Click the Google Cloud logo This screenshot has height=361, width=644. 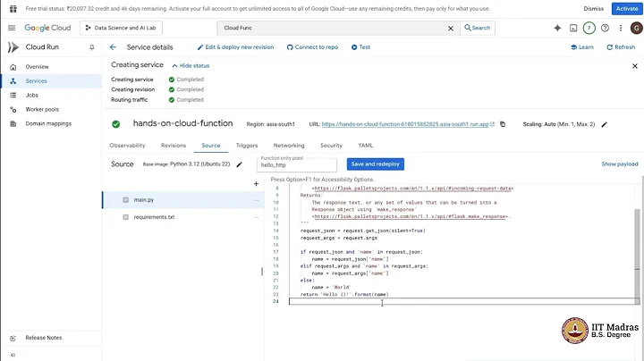[x=47, y=28]
